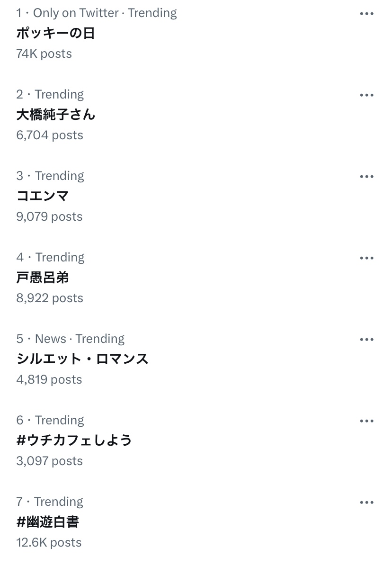Screen dimensions: 392x566
Task: Open more options for 大橋純子さん trend
Action: [366, 95]
